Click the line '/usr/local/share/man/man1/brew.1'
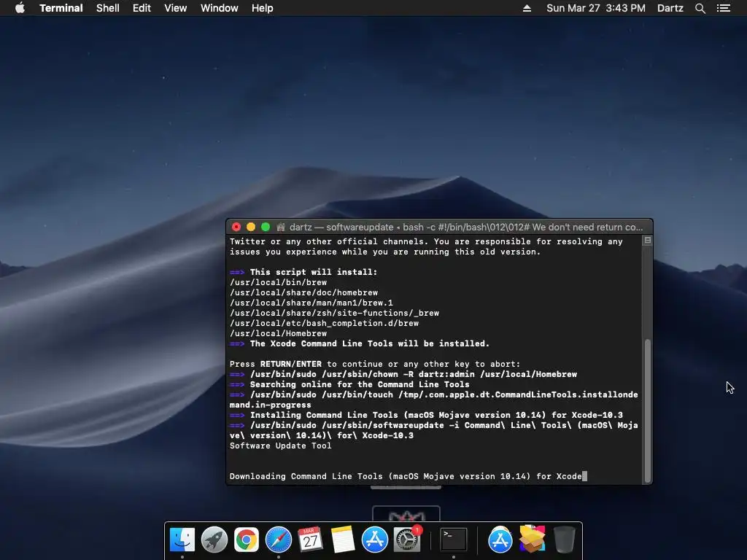Screen dimensions: 747x560 click(x=311, y=303)
